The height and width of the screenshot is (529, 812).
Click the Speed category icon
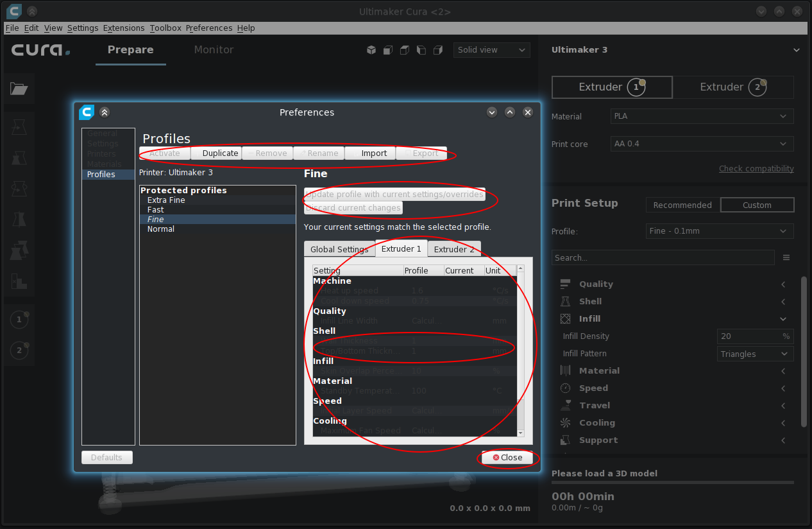click(565, 388)
